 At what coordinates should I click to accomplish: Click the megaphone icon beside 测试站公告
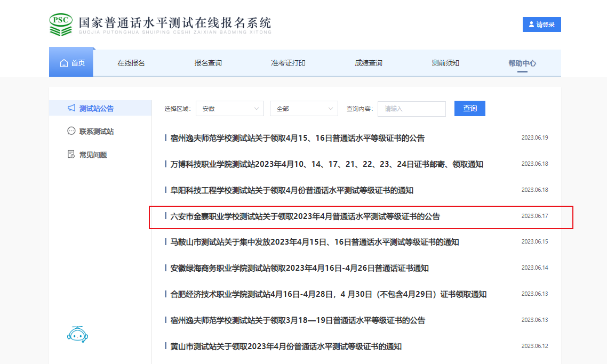[x=71, y=108]
